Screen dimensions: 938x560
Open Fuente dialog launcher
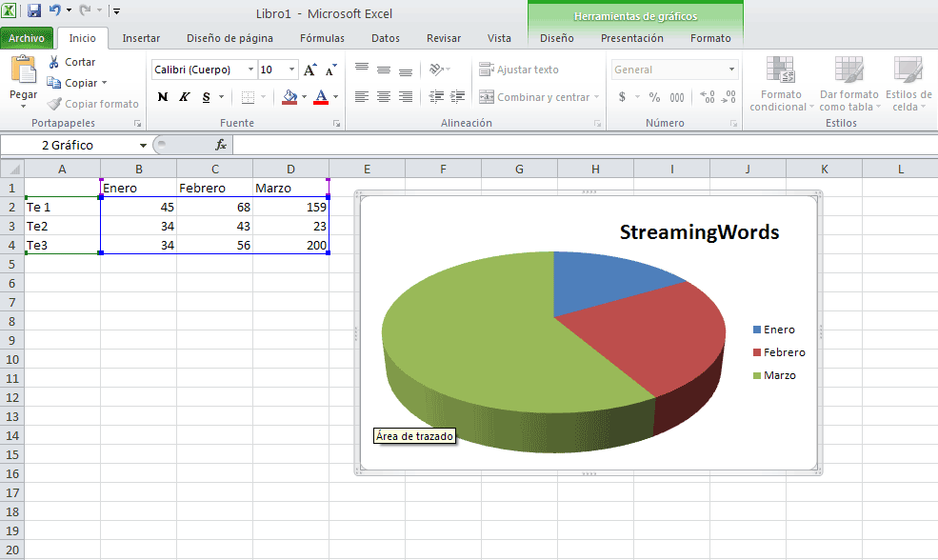337,123
